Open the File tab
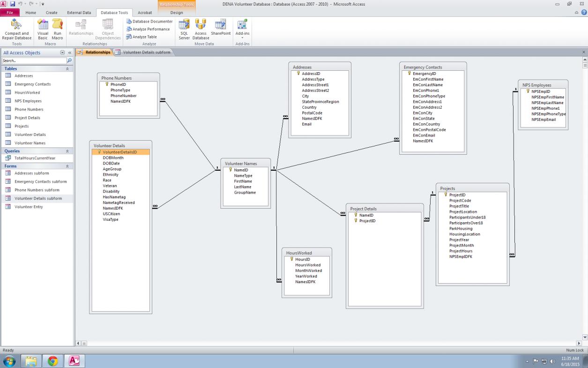This screenshot has height=368, width=588. click(x=10, y=13)
